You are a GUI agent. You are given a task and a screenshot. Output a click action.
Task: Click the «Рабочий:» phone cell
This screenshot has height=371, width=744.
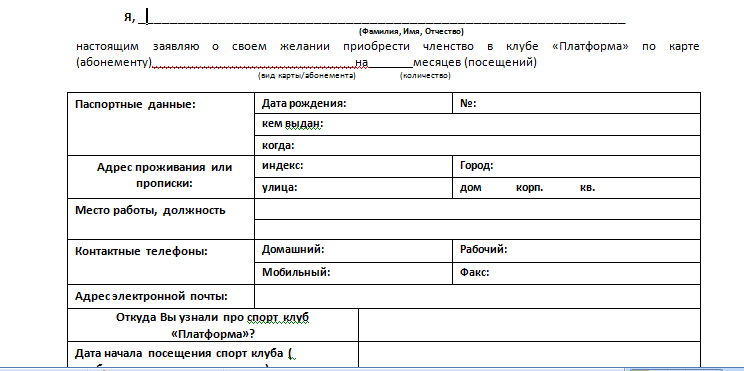577,250
